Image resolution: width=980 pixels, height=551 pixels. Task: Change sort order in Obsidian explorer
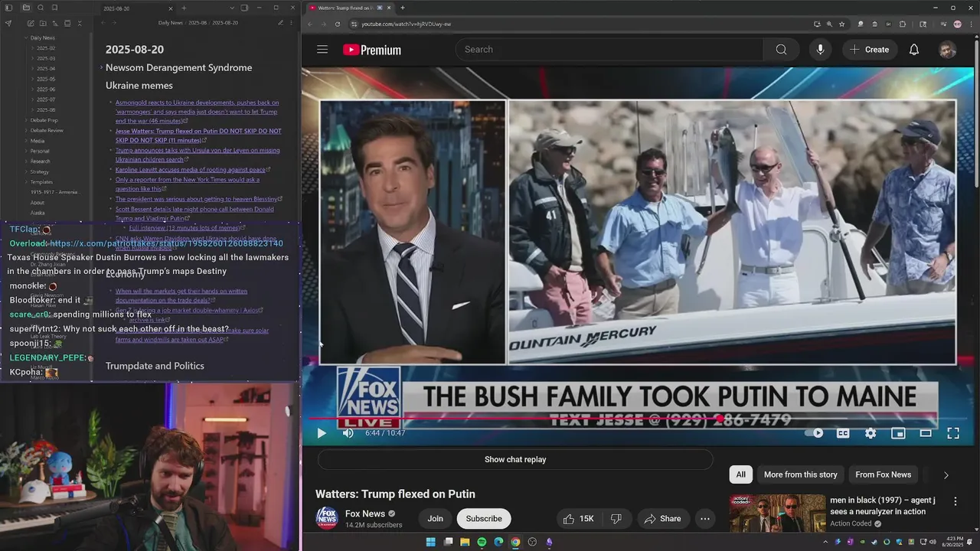coord(55,24)
